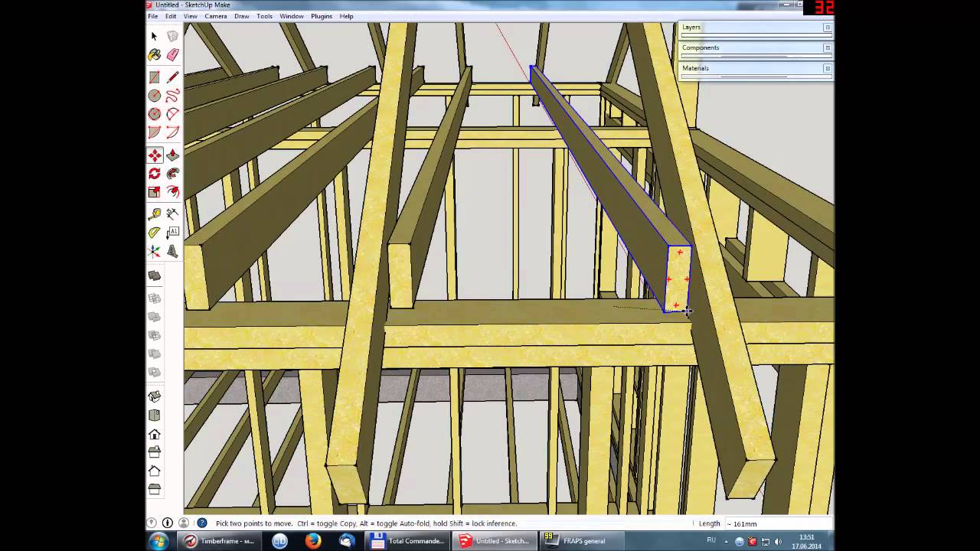Viewport: 980px width, 551px height.
Task: Click the RU language indicator
Action: tap(711, 540)
